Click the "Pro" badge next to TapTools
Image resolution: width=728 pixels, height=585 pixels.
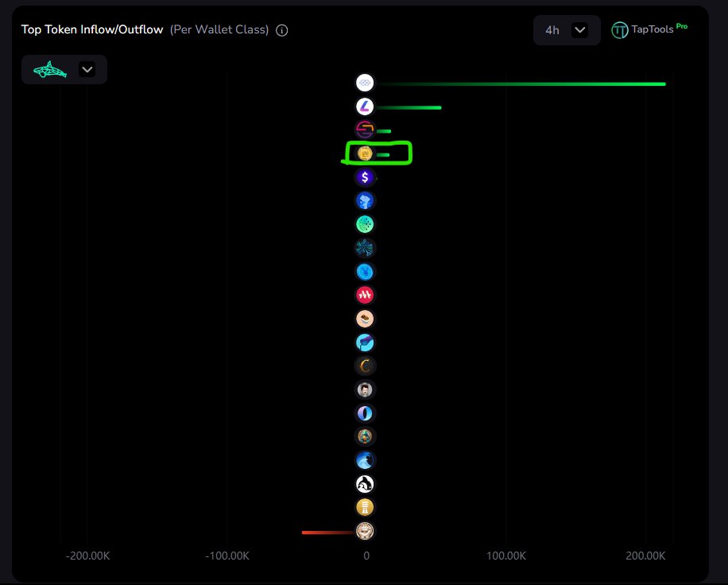click(x=682, y=25)
